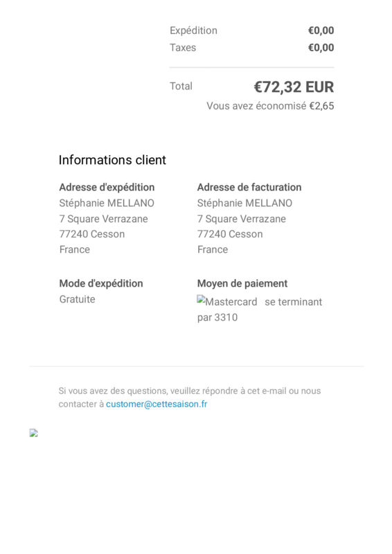The width and height of the screenshot is (392, 554).
Task: Click the Adresse de facturation heading
Action: pyautogui.click(x=249, y=187)
